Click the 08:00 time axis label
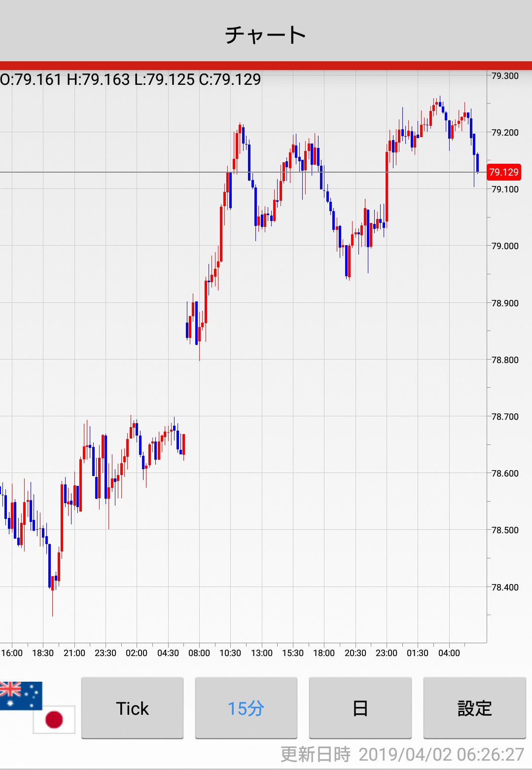 pyautogui.click(x=199, y=653)
